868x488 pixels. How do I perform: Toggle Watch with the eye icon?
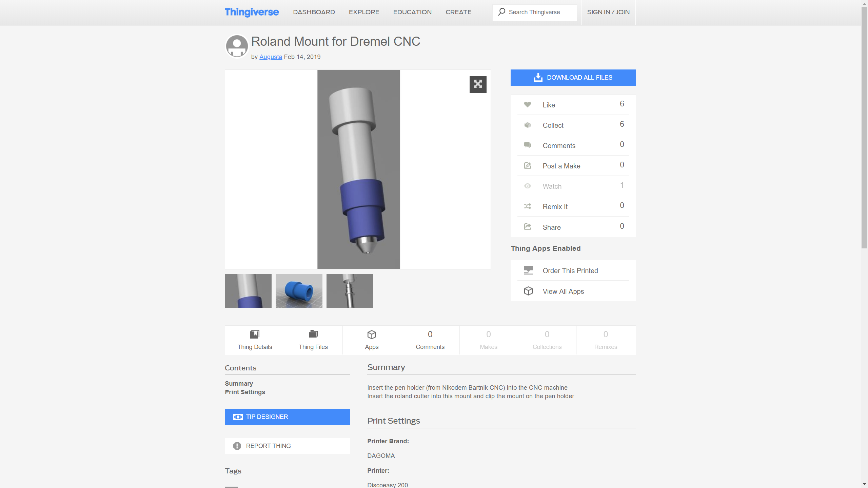point(528,186)
